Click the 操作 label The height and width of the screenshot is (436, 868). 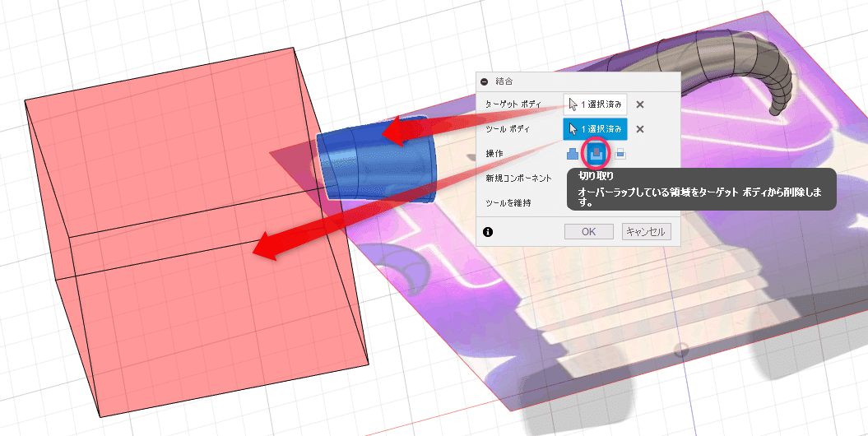[x=494, y=153]
